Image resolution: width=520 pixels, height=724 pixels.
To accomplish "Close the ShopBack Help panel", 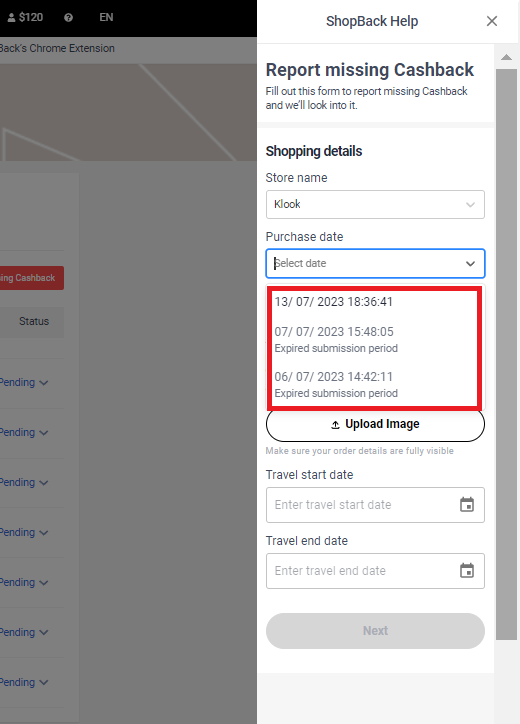I will (492, 21).
